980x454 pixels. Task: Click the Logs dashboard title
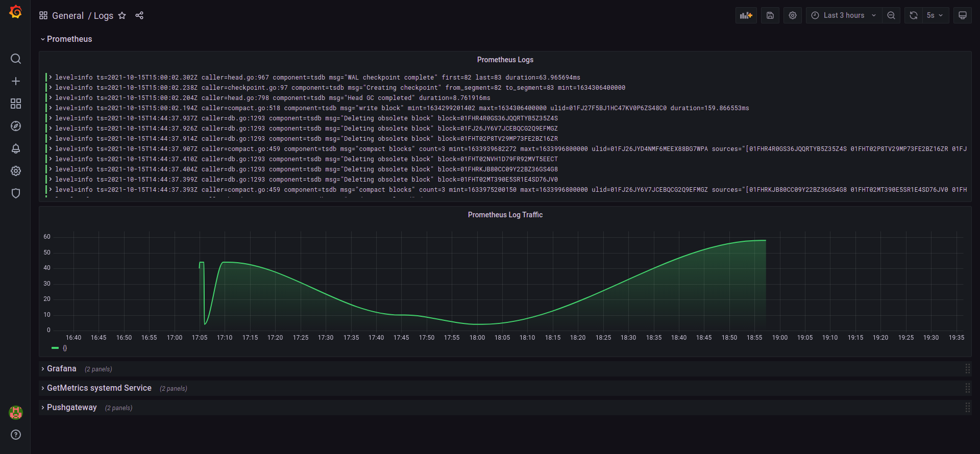[x=104, y=16]
